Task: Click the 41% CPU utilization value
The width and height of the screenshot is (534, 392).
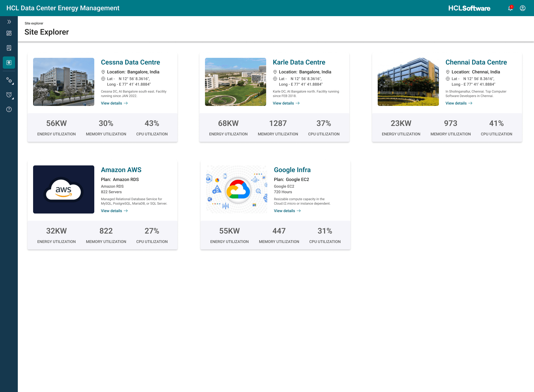Action: click(x=496, y=123)
